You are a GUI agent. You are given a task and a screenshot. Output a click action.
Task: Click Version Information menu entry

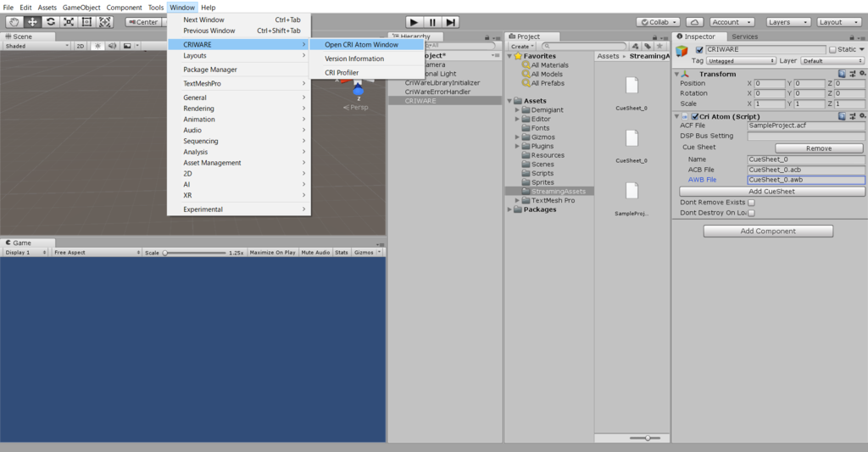[x=366, y=59]
